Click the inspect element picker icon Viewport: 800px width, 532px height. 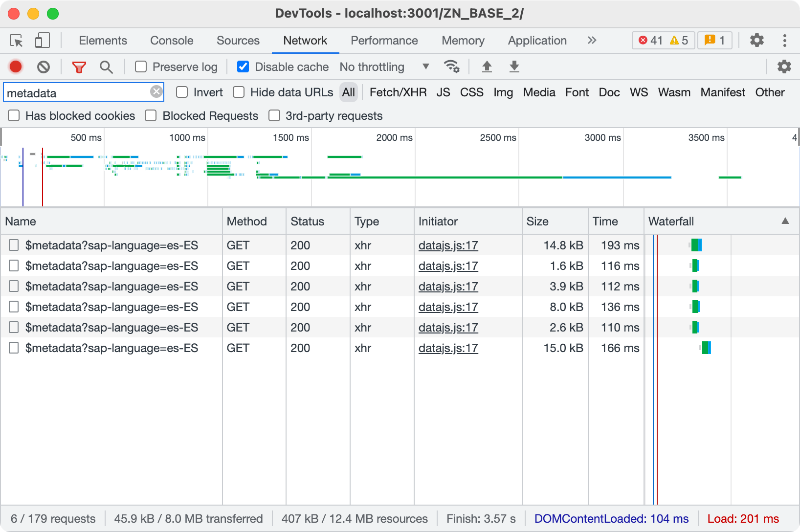point(17,41)
